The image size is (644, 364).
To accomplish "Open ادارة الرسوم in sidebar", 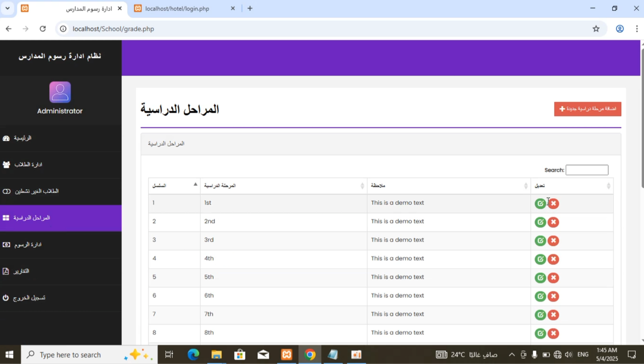I will click(x=60, y=245).
